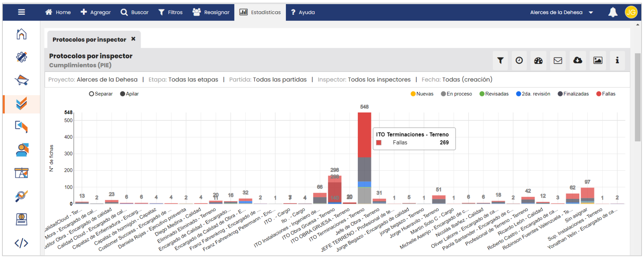Send report via envelope email icon

(x=558, y=61)
